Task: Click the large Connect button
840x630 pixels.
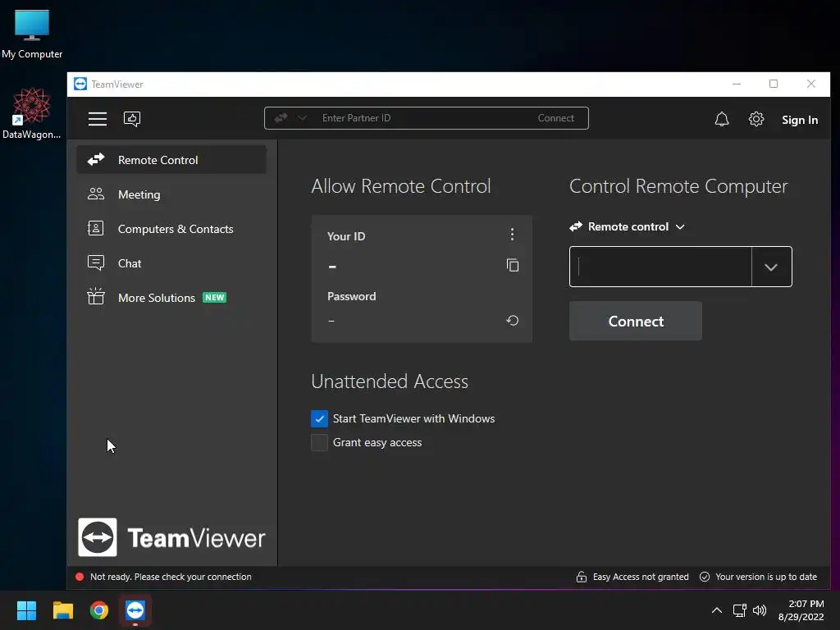Action: [636, 321]
